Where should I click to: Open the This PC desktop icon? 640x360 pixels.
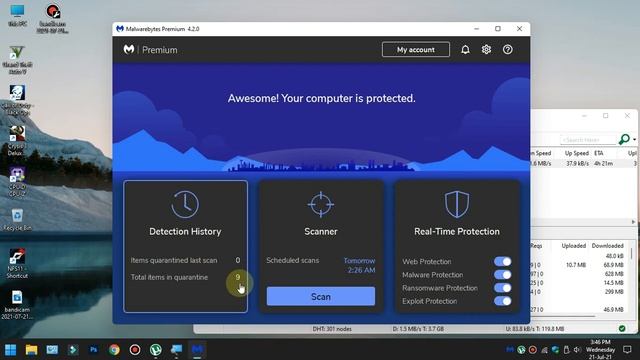17,16
